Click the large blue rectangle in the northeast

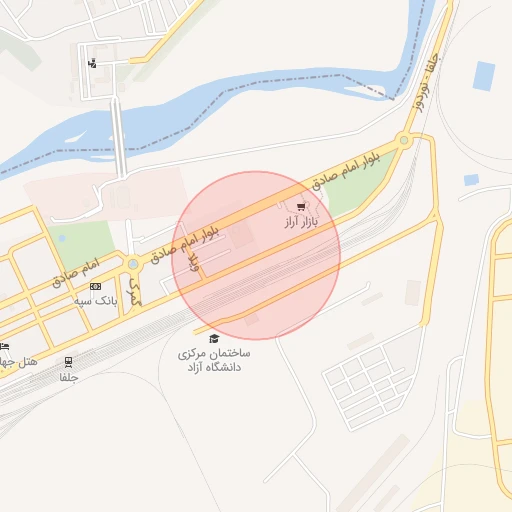pyautogui.click(x=484, y=76)
